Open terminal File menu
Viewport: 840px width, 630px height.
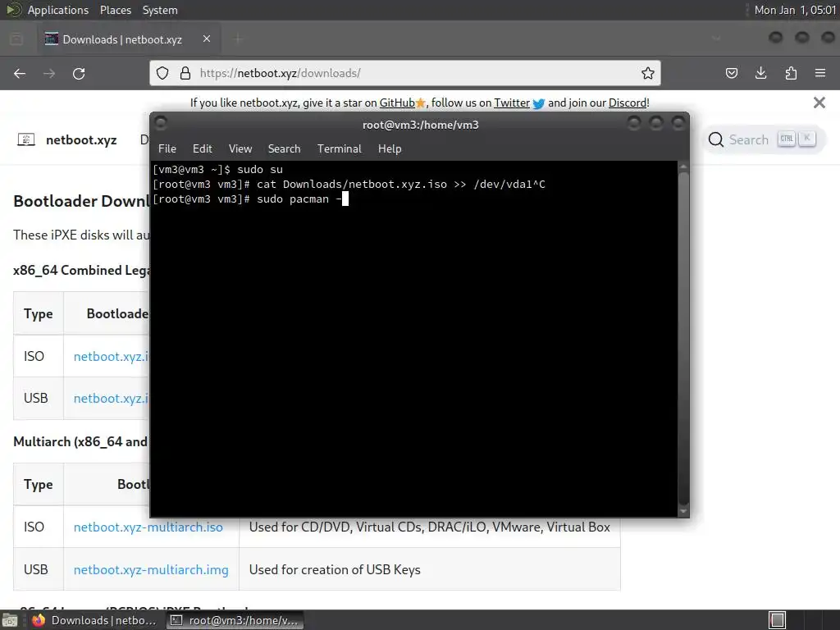pyautogui.click(x=167, y=149)
